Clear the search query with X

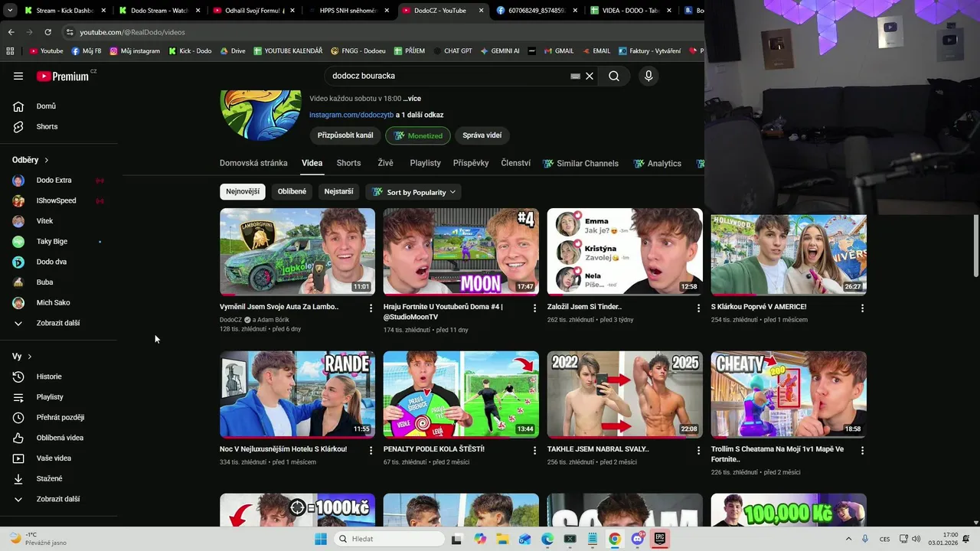[590, 76]
